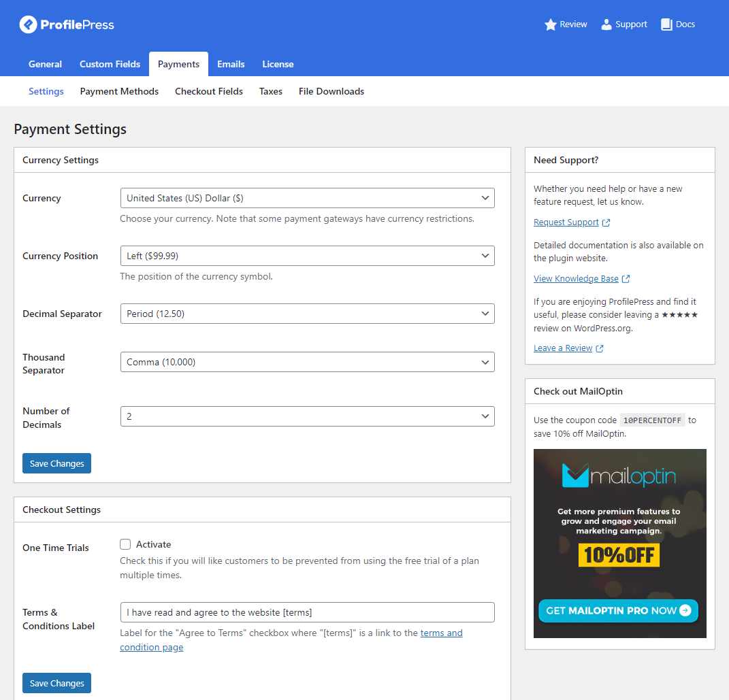Click external link icon beside Leave a Review

click(600, 348)
